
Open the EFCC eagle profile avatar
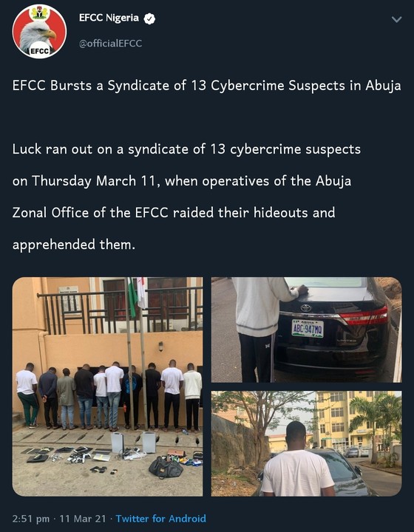(x=39, y=32)
